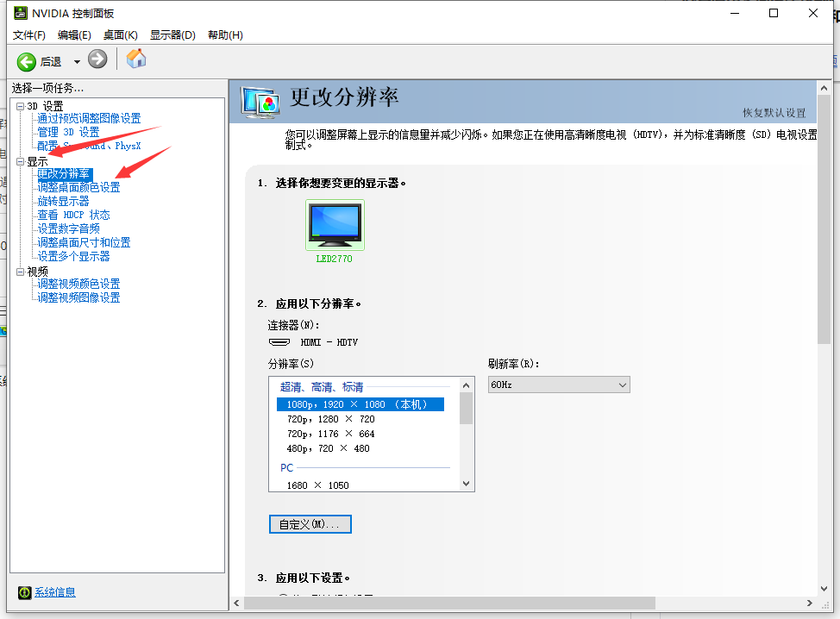Click the 自定义(M) button
Screen dimensions: 840x619
click(x=310, y=523)
